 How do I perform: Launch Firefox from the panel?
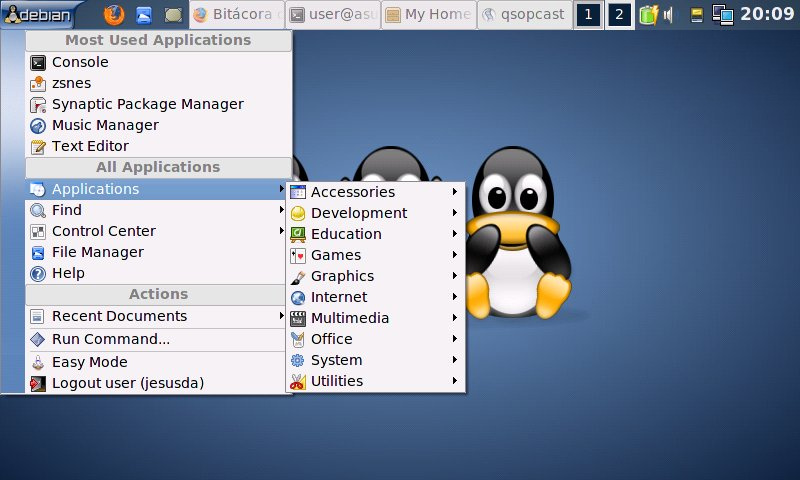114,15
